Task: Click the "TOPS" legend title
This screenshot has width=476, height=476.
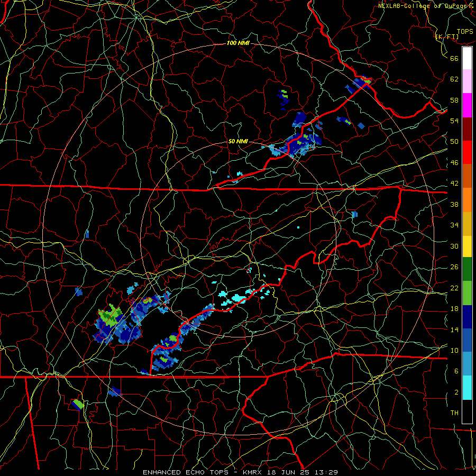Action: point(465,32)
